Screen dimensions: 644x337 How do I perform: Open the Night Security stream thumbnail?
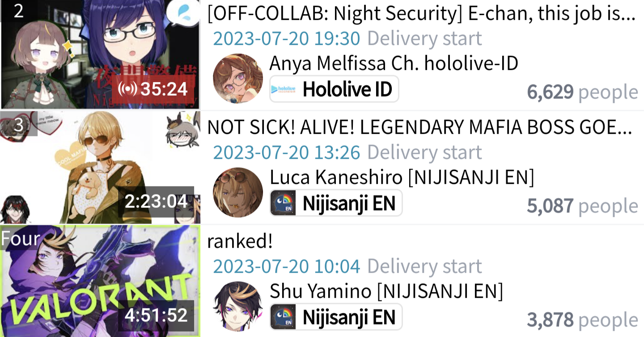coord(100,55)
